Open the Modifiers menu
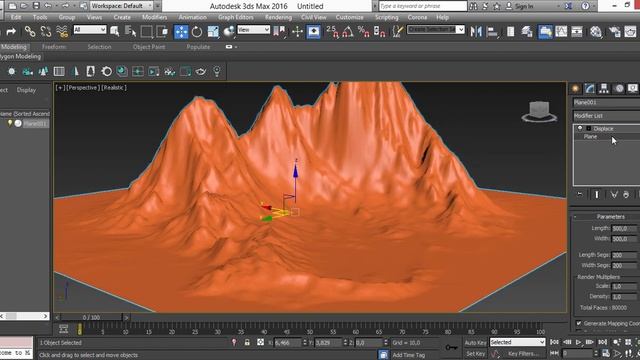Screen dimensions: 640x360 (x=154, y=17)
